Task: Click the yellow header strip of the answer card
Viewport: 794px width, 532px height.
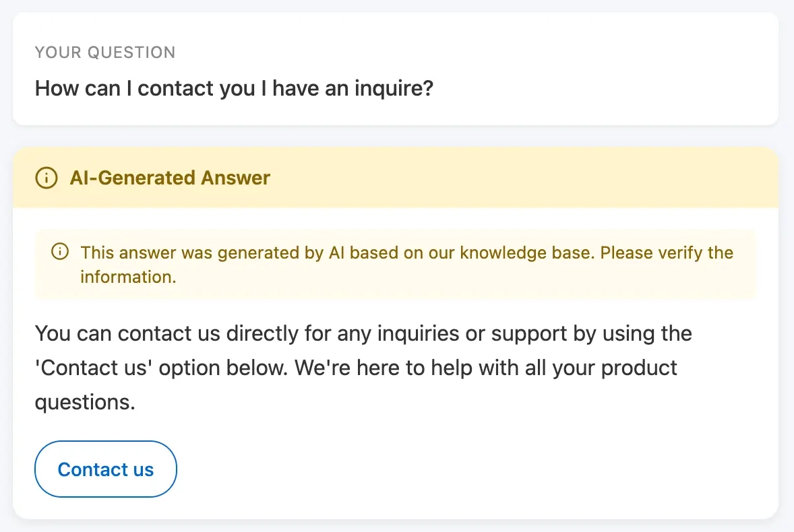Action: tap(396, 177)
